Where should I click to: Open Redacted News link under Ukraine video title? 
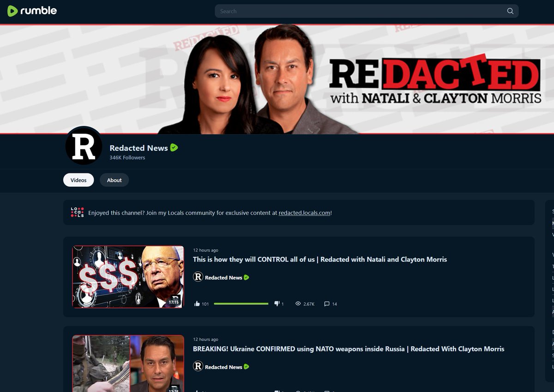click(223, 367)
